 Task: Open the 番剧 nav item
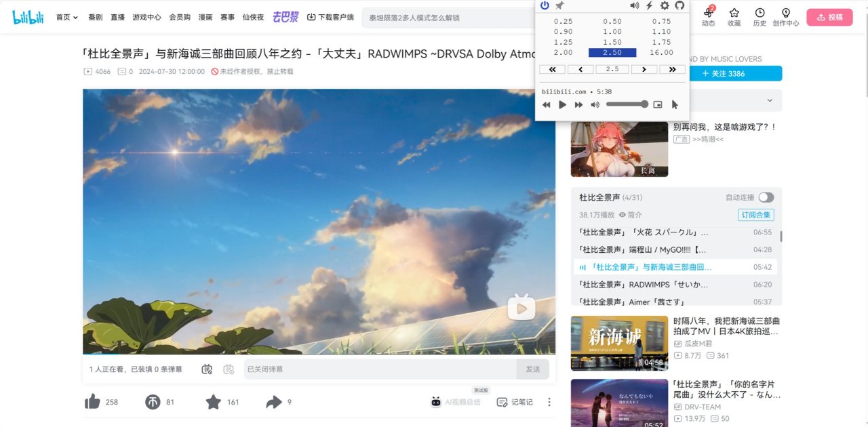coord(96,17)
